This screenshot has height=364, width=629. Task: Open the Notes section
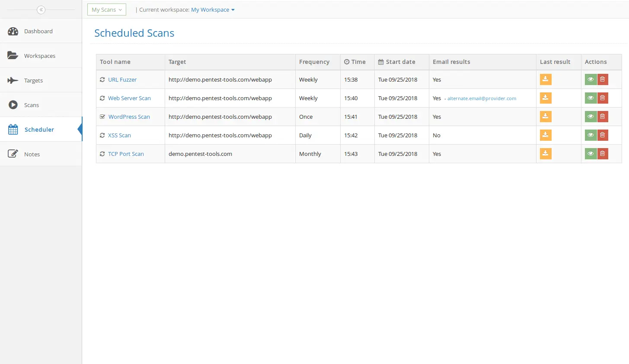coord(32,154)
